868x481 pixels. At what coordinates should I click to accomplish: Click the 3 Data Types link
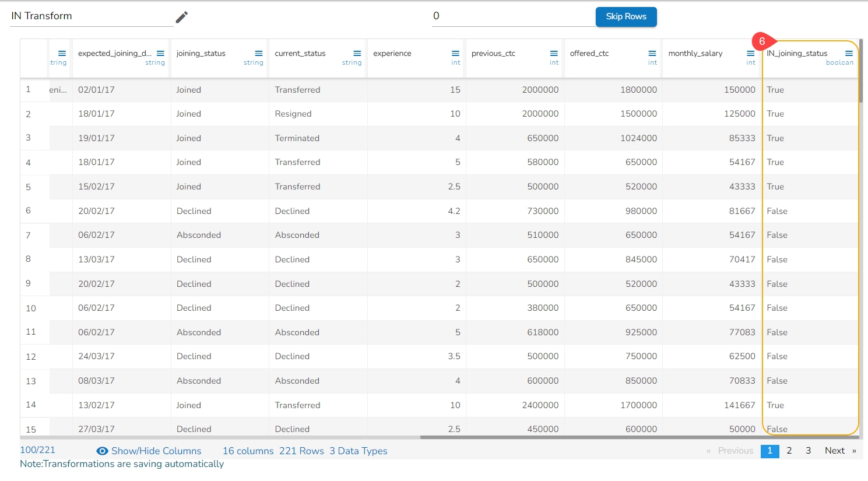pyautogui.click(x=358, y=451)
